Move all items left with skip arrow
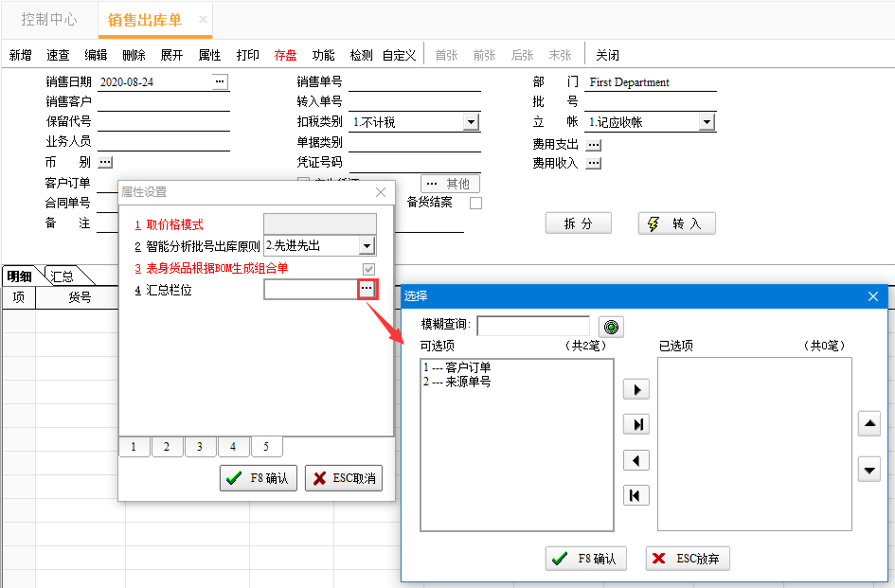The height and width of the screenshot is (588, 895). [636, 495]
